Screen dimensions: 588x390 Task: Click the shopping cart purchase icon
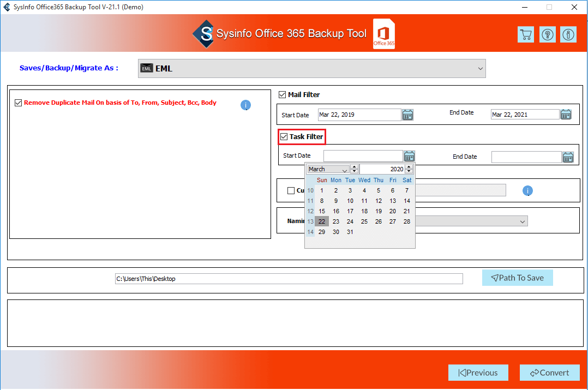click(x=525, y=34)
